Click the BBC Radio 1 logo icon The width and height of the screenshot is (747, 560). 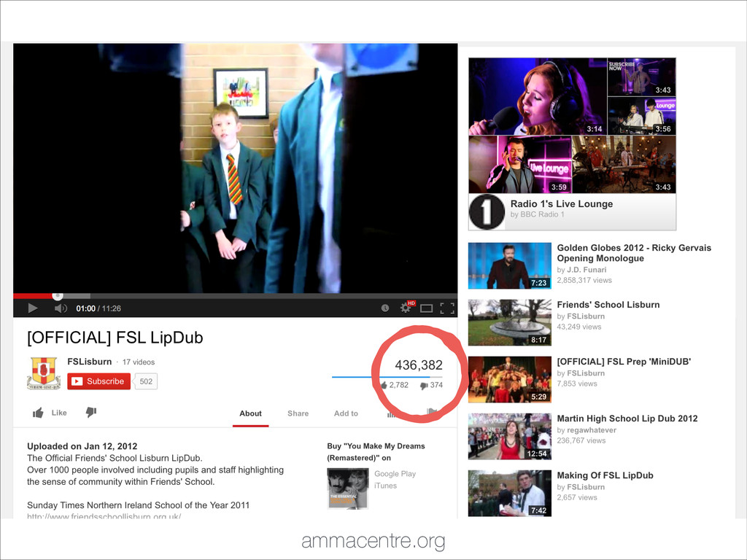pos(487,212)
